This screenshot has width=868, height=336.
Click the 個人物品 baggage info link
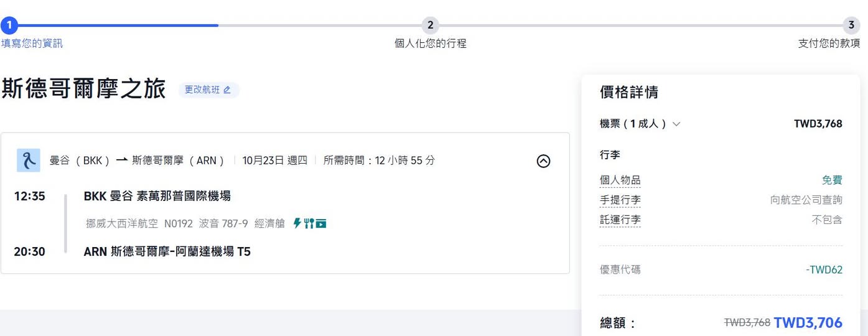pyautogui.click(x=620, y=180)
